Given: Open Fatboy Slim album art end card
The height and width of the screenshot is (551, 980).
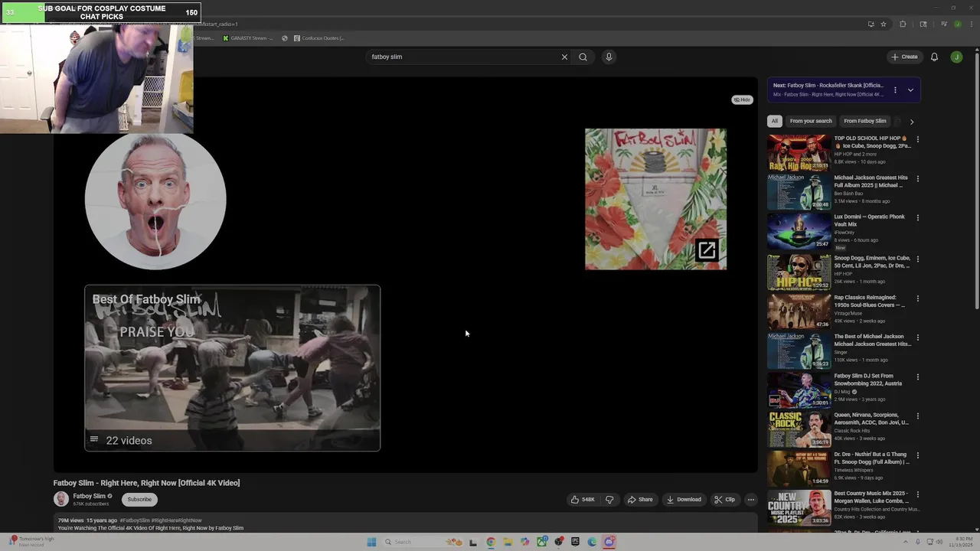Looking at the screenshot, I should click(x=655, y=199).
